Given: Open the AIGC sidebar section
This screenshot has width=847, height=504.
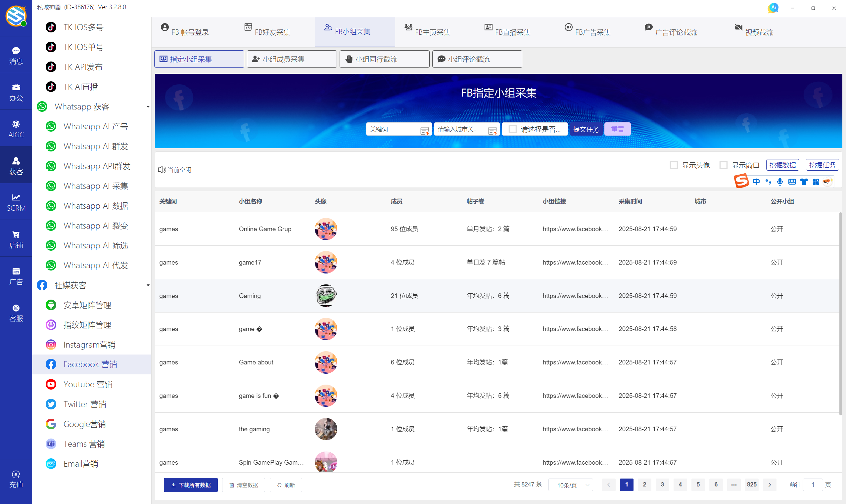Looking at the screenshot, I should (x=16, y=128).
